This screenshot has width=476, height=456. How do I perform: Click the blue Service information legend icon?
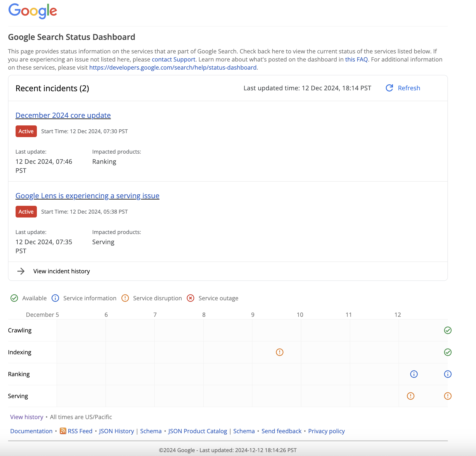55,298
